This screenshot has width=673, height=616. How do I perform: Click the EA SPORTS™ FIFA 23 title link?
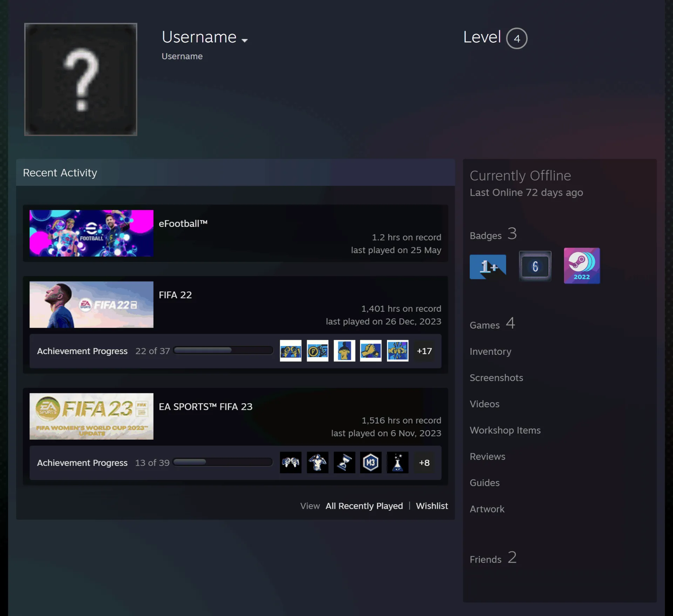[205, 407]
